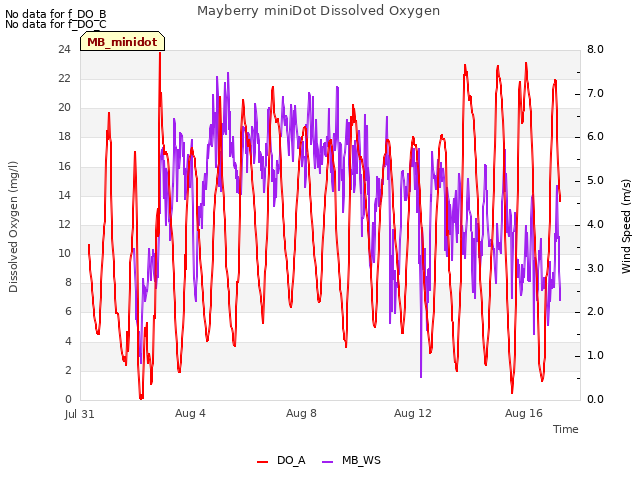Click the 20 left axis tick label

point(64,107)
